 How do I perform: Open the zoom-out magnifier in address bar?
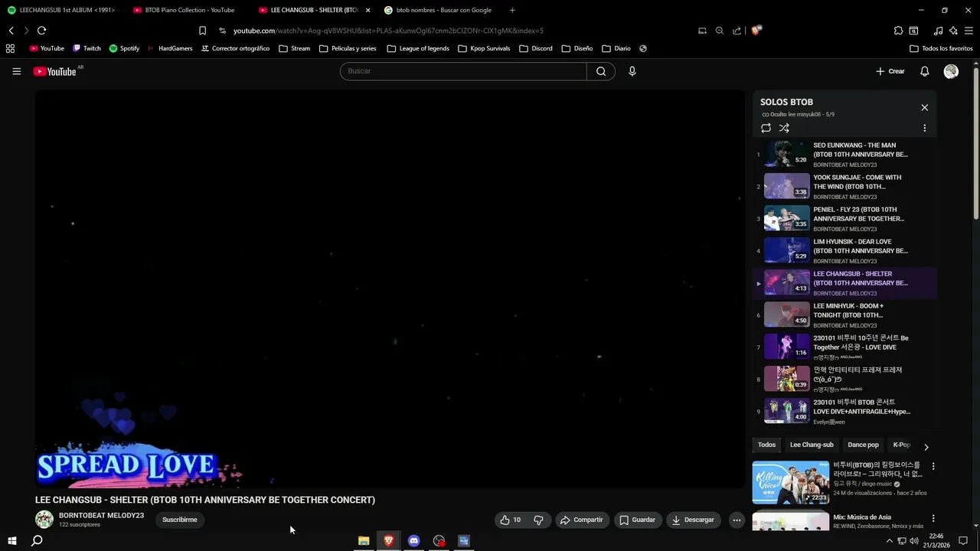(719, 31)
